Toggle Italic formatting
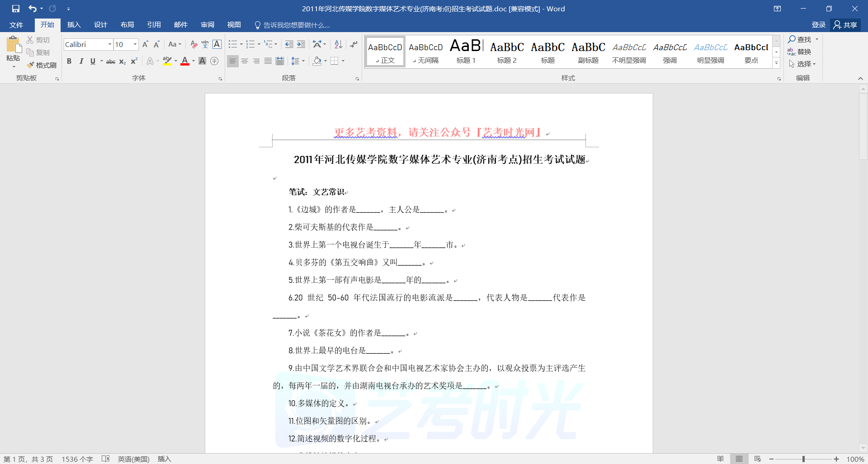Image resolution: width=868 pixels, height=464 pixels. (x=81, y=61)
